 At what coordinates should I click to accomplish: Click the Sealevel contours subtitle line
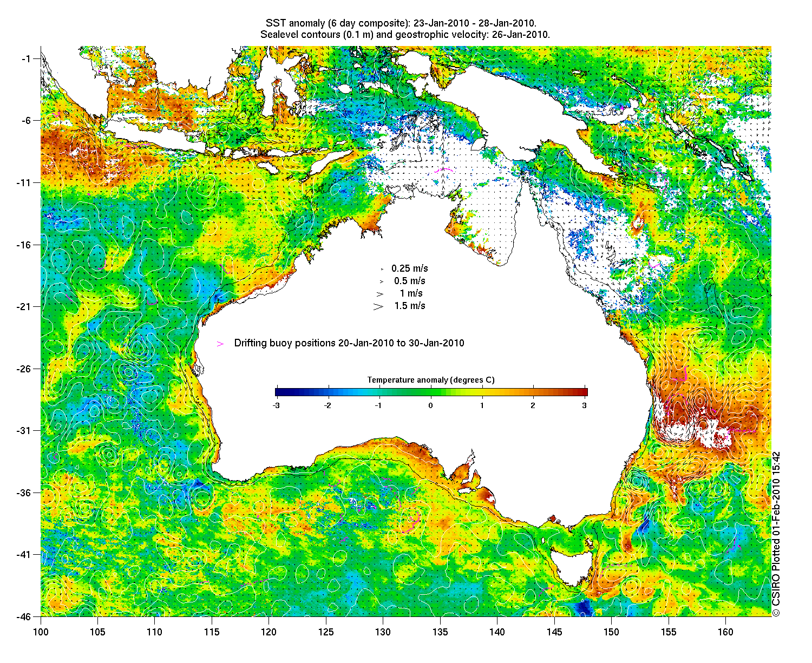[x=405, y=35]
